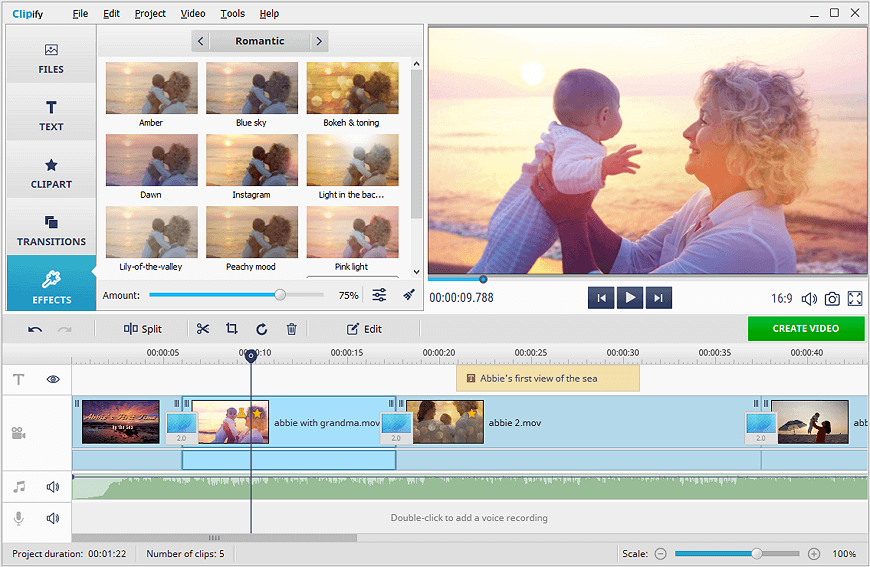The width and height of the screenshot is (870, 567).
Task: Open effect settings sliders icon
Action: click(380, 295)
